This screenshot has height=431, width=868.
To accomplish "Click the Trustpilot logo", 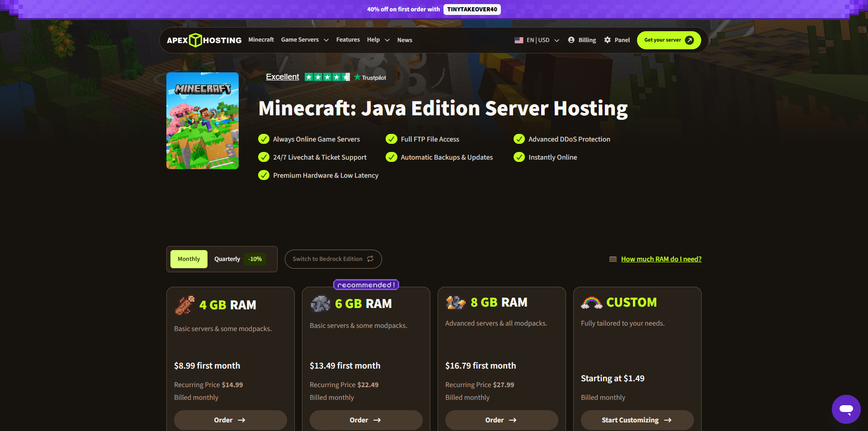I will (x=370, y=77).
